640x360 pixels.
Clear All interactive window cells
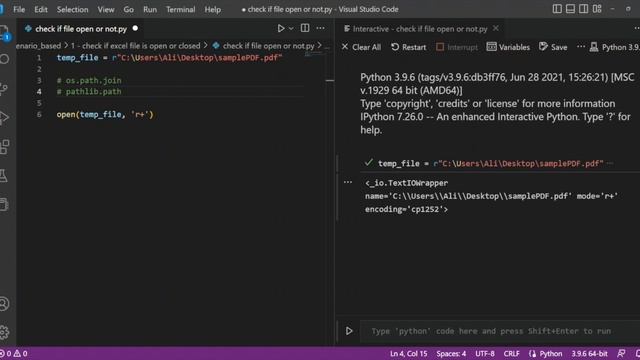[x=361, y=47]
